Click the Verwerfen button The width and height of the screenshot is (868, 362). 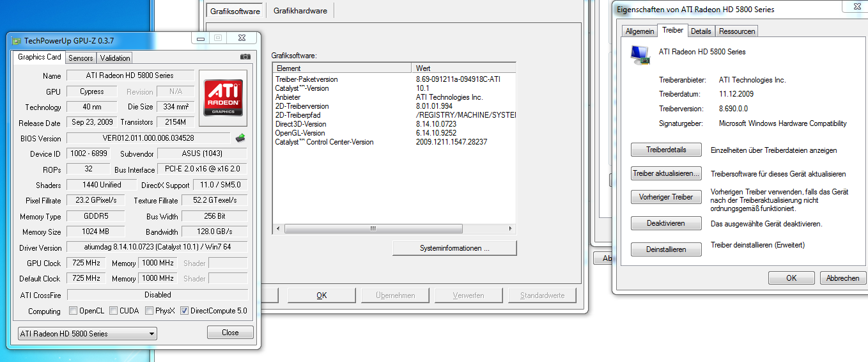click(x=468, y=295)
